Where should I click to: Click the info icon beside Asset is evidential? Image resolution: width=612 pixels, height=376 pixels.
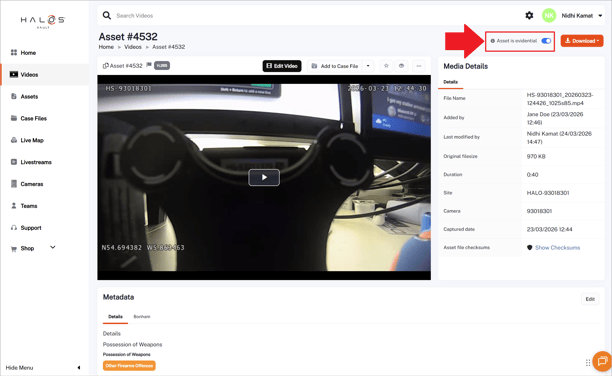[x=493, y=41]
